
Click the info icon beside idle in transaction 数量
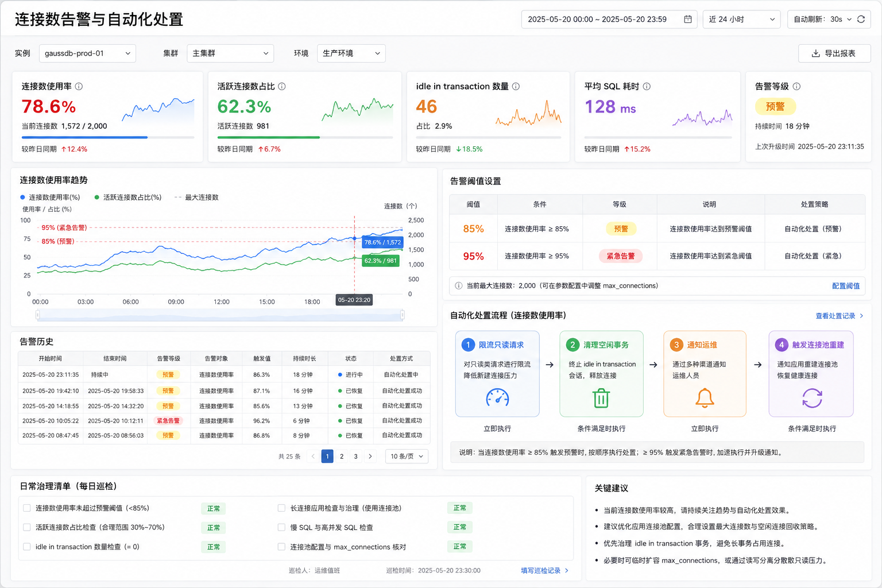click(516, 87)
